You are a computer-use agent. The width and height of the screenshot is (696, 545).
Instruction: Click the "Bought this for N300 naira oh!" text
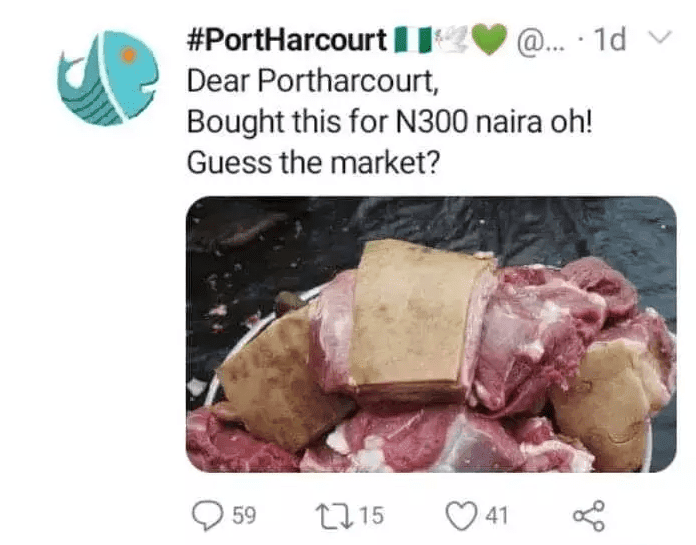[x=389, y=122]
